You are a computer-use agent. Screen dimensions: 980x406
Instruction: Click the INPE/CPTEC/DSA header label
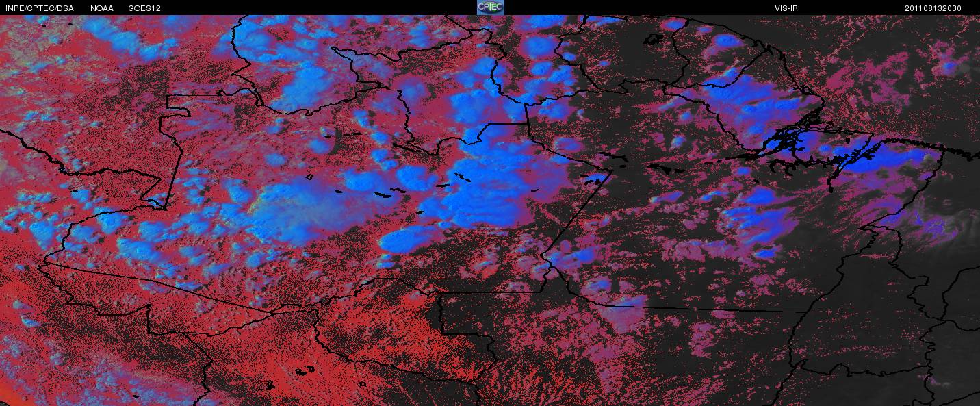point(40,8)
